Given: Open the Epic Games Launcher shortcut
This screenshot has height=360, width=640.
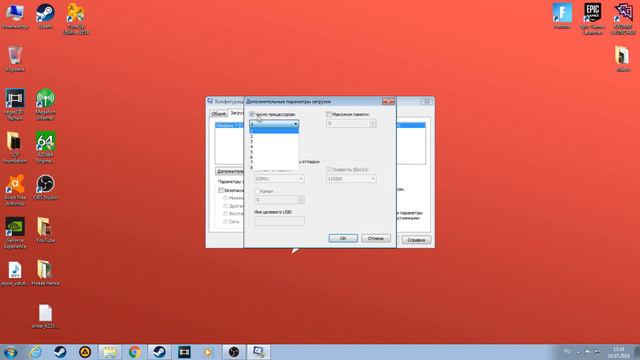Looking at the screenshot, I should point(593,19).
